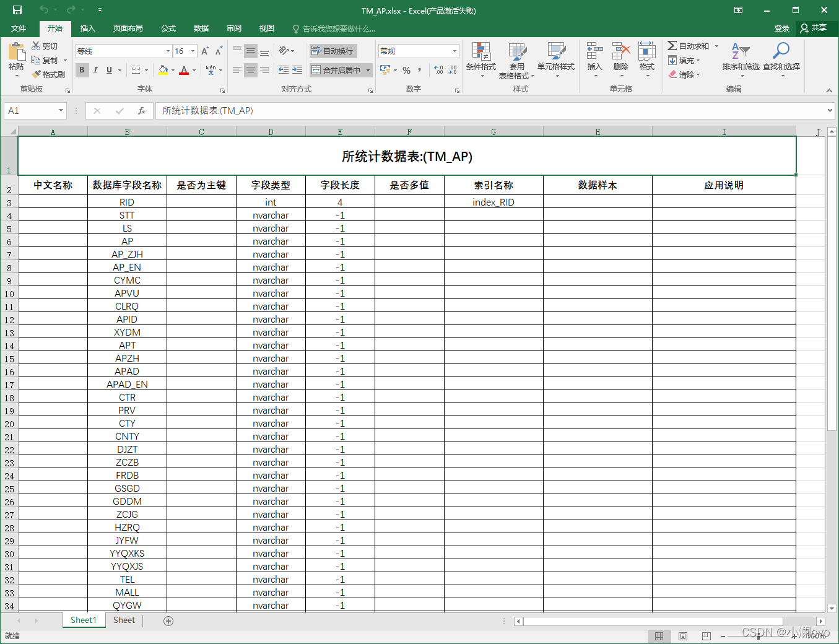Toggle align left
The width and height of the screenshot is (839, 644).
(237, 70)
